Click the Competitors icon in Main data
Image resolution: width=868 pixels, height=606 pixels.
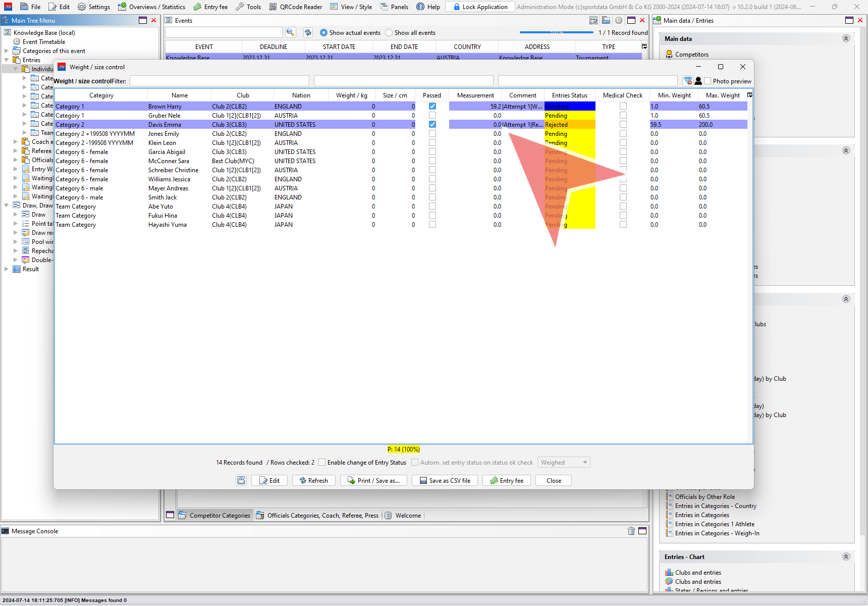point(669,54)
